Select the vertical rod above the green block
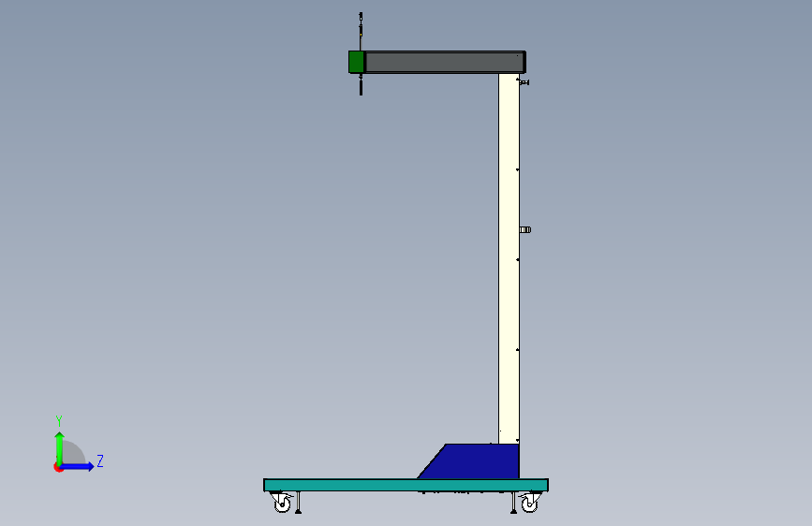 [x=361, y=31]
